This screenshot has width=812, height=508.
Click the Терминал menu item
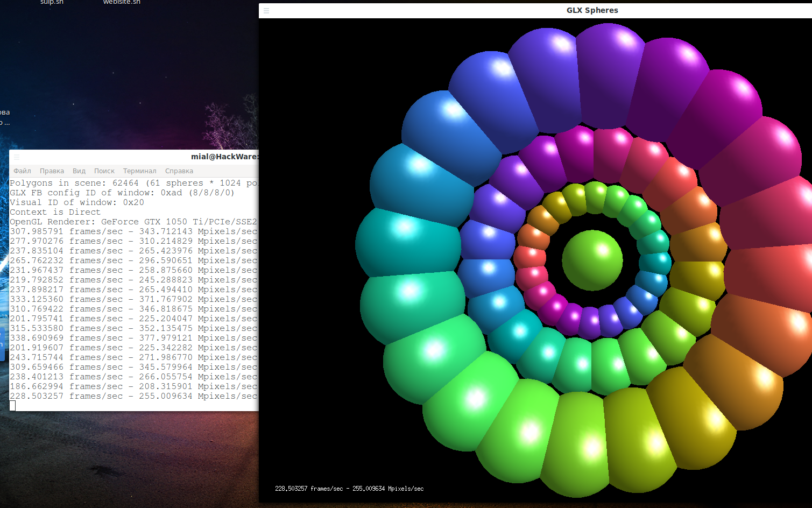(x=139, y=171)
